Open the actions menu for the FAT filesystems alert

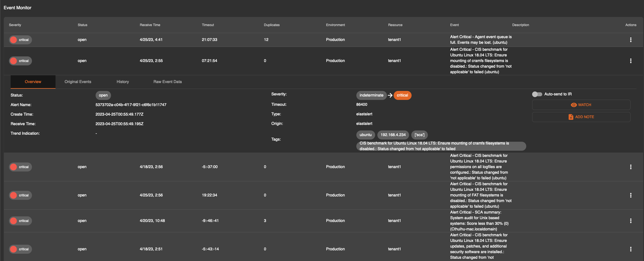coord(631,195)
